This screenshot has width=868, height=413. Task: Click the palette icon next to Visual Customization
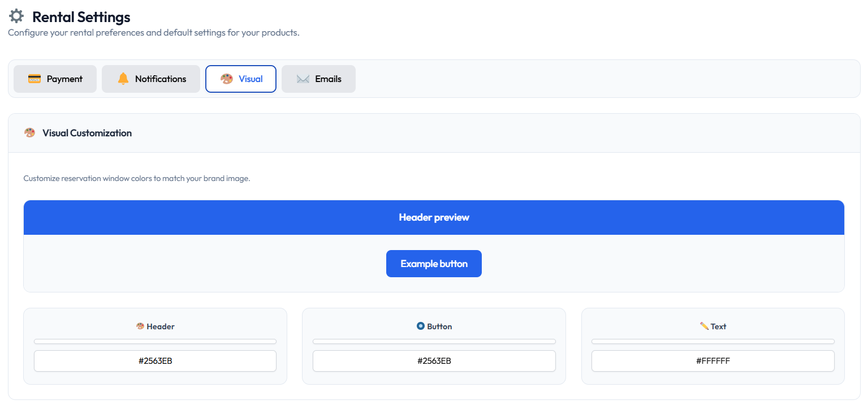[29, 132]
